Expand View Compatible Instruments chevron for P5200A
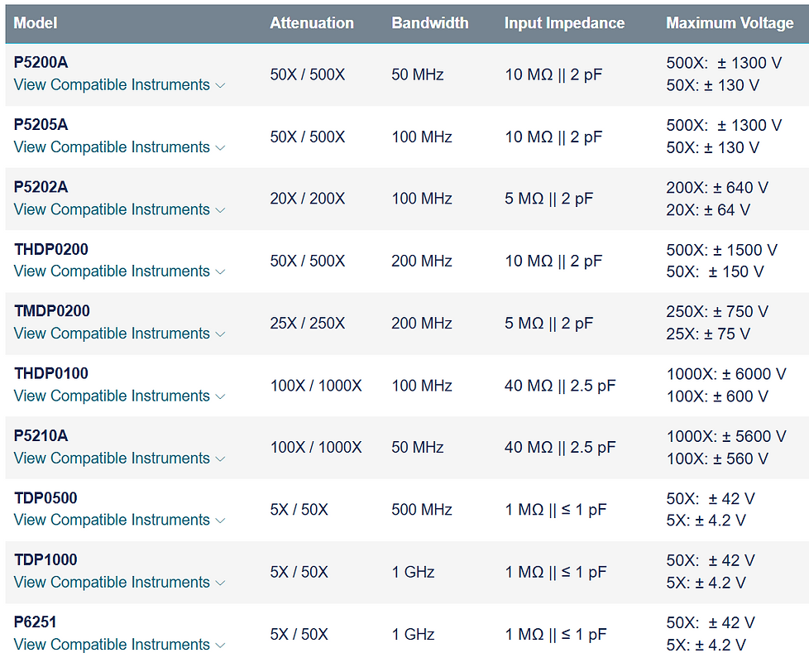The width and height of the screenshot is (809, 672). [x=220, y=86]
